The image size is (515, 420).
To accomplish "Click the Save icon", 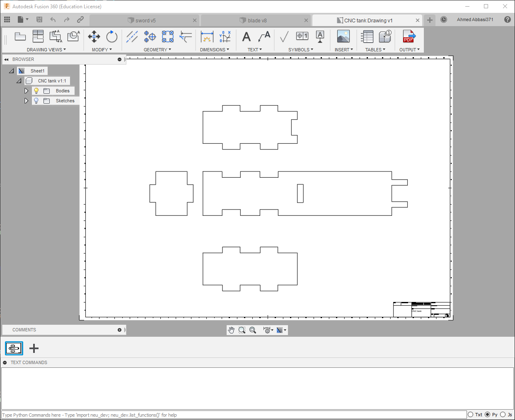I will (39, 19).
